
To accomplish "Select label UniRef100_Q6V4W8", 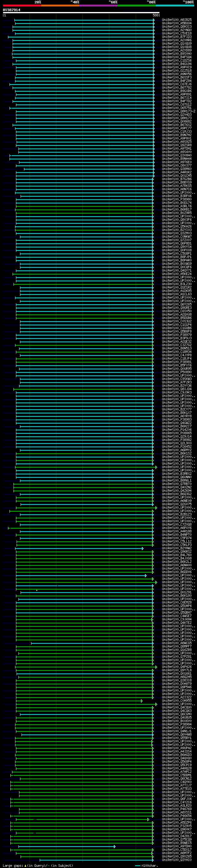I will 176,734.
